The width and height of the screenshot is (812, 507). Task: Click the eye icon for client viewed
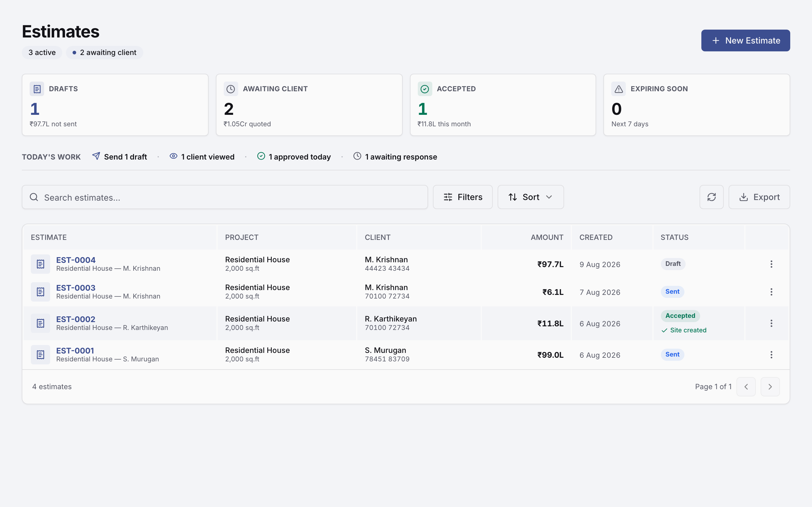click(x=174, y=156)
